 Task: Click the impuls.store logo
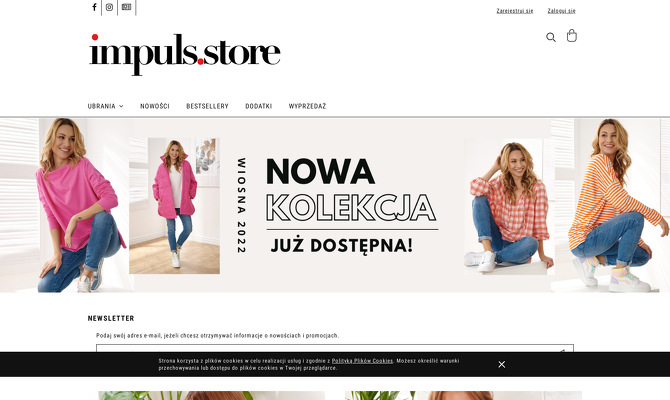[x=185, y=54]
